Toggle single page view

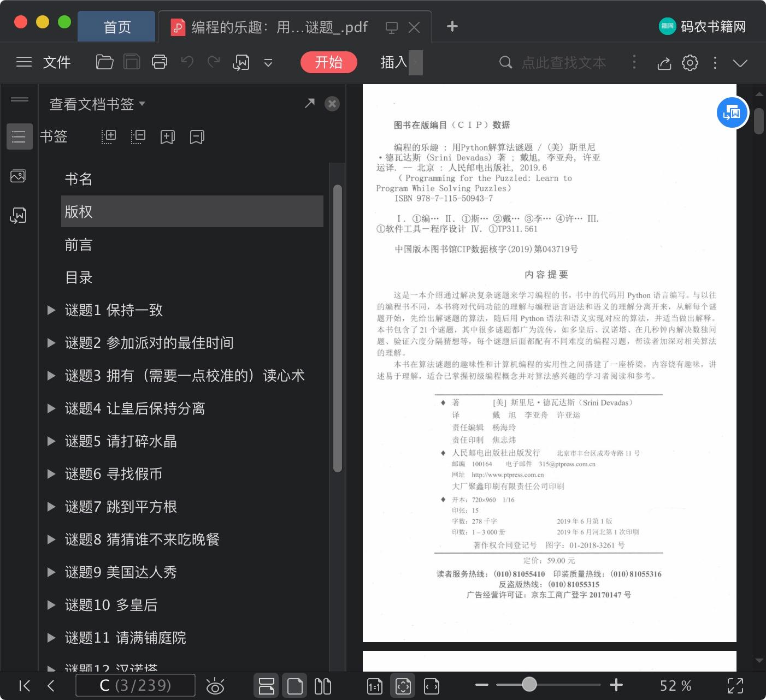(x=294, y=686)
